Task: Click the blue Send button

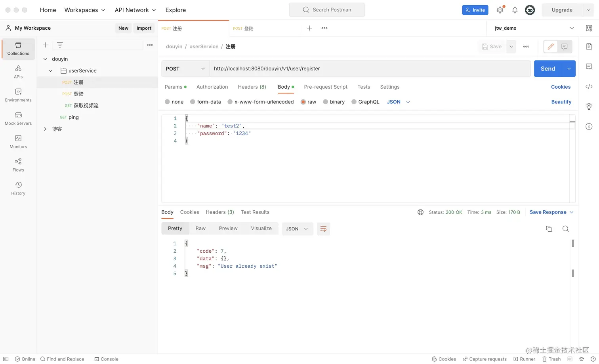Action: tap(548, 69)
